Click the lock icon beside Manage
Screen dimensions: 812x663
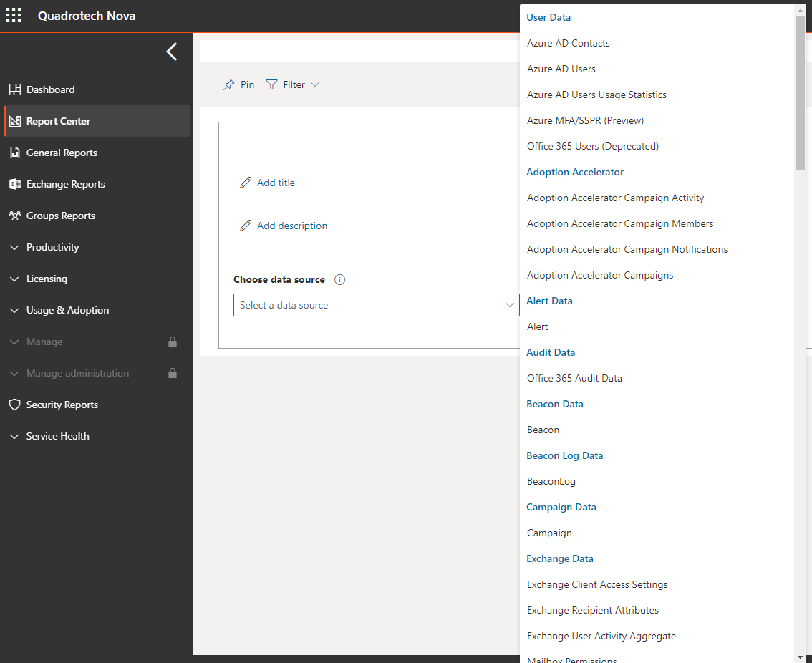[173, 342]
